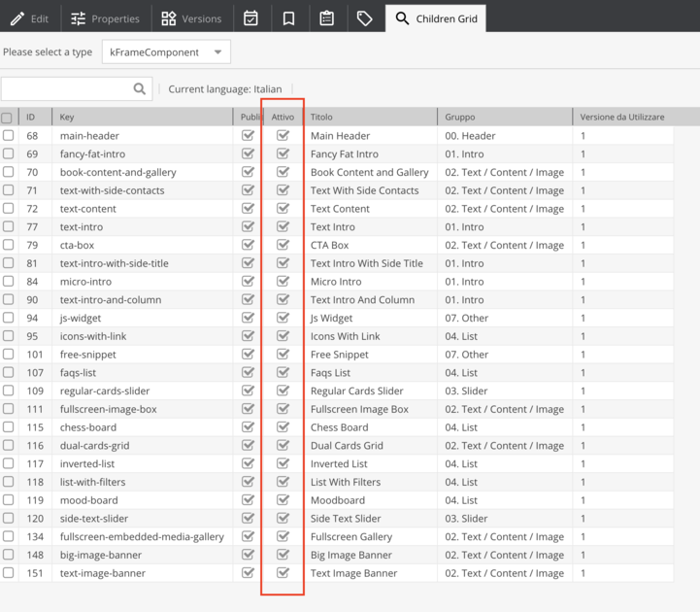Toggle Published checkbox for micro-intro
Viewport: 700px width, 612px height.
click(x=248, y=281)
